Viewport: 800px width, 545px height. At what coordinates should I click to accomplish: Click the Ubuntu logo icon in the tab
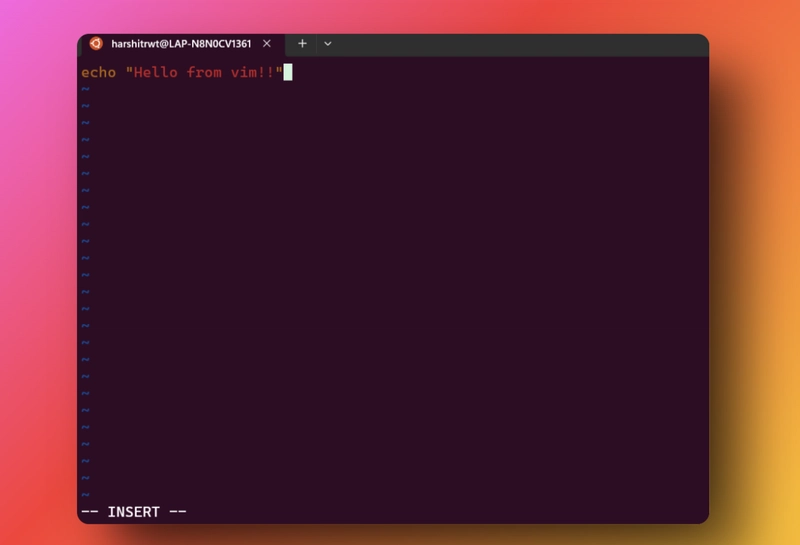tap(96, 44)
